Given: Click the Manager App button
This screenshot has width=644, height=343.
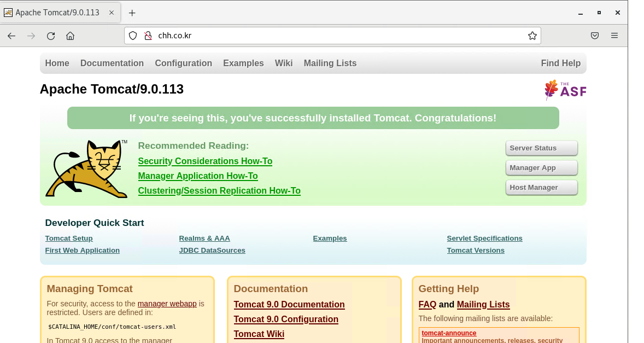Looking at the screenshot, I should [542, 167].
